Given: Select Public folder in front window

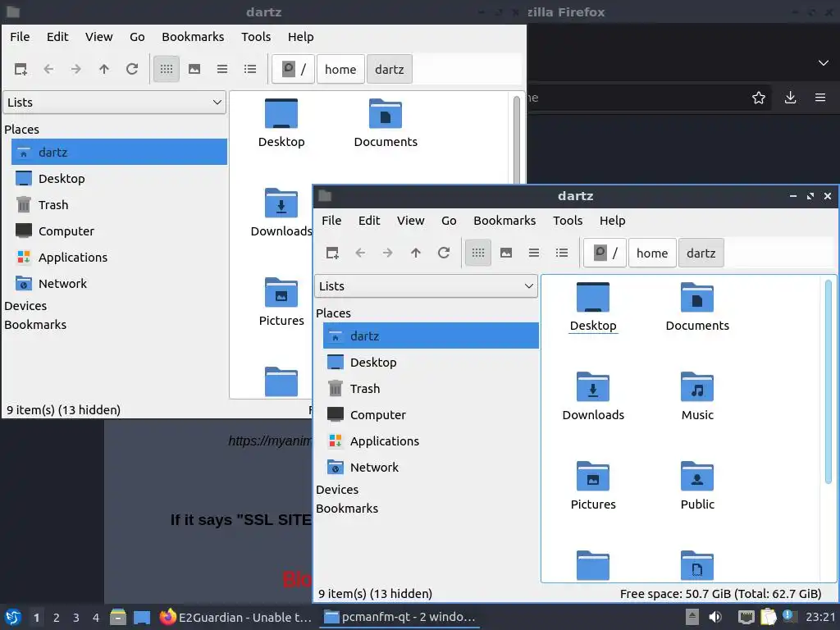Looking at the screenshot, I should (697, 486).
